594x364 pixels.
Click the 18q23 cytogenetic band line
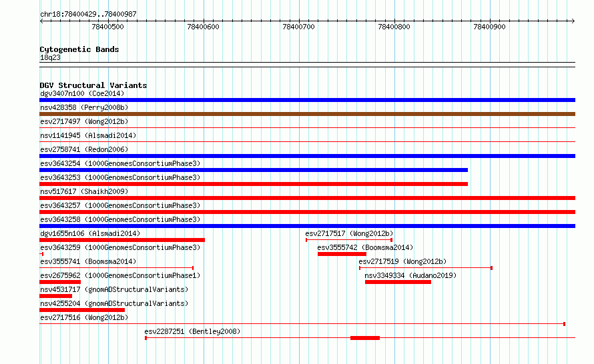pos(307,65)
